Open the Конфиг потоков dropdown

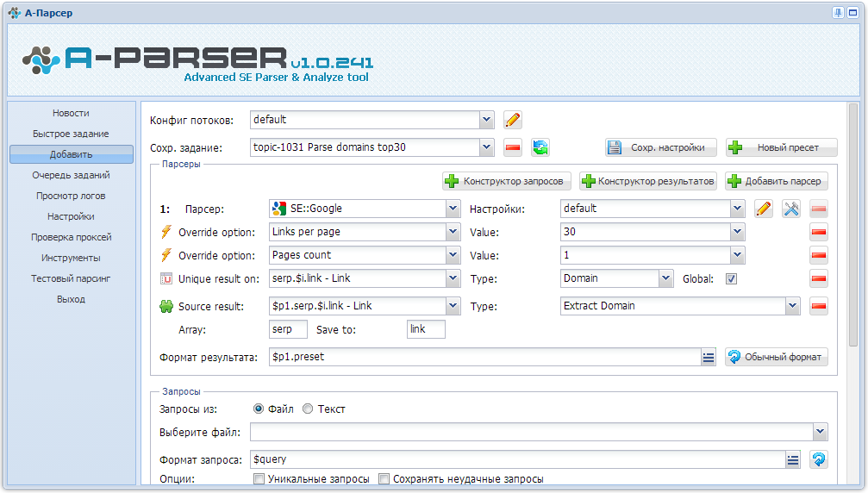pyautogui.click(x=487, y=120)
